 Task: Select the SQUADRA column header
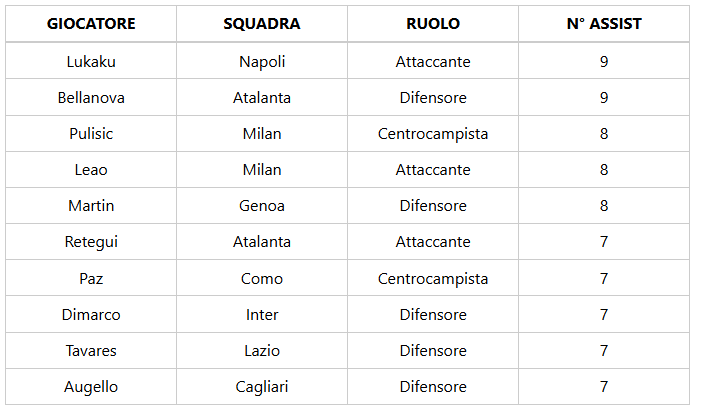pyautogui.click(x=262, y=24)
